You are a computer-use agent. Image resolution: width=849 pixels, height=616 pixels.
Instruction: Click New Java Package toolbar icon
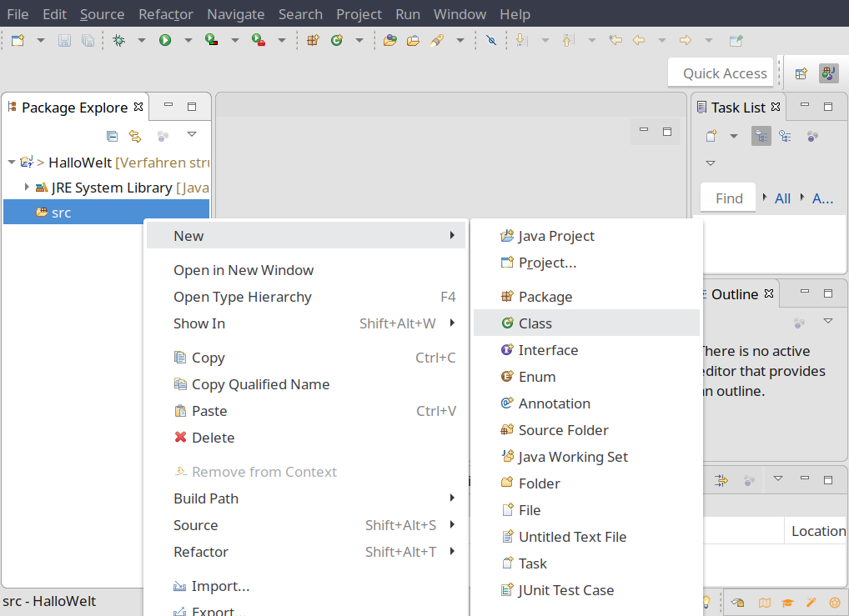(313, 40)
